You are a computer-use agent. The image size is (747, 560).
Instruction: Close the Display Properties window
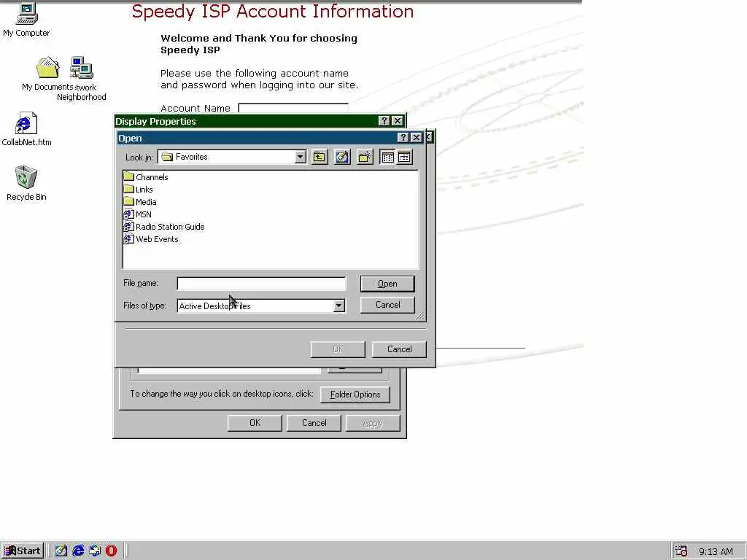(x=398, y=121)
